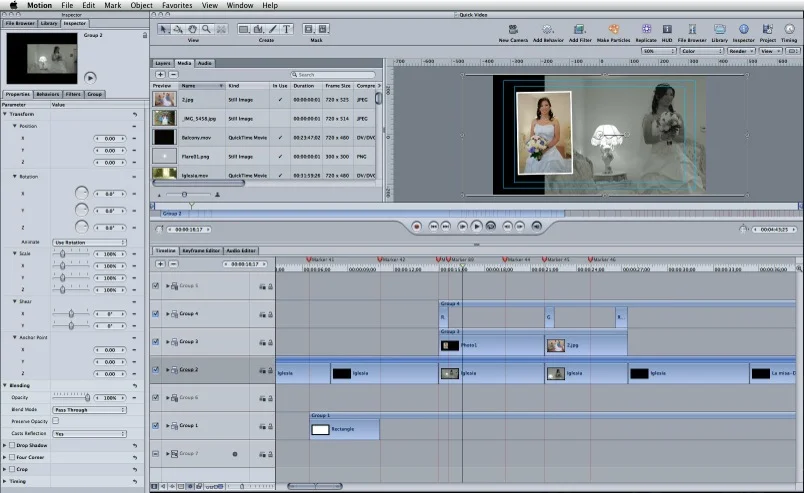Expand Group 5 in the timeline

click(x=168, y=286)
